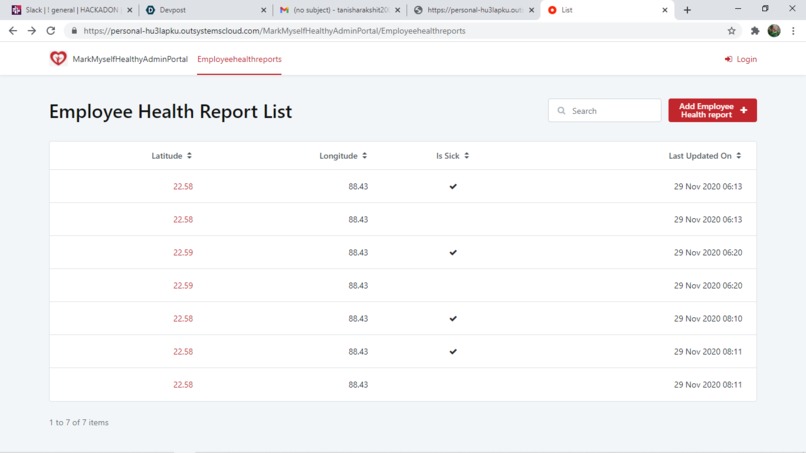Click the Is Sick checkmark in 08:10 row

453,318
